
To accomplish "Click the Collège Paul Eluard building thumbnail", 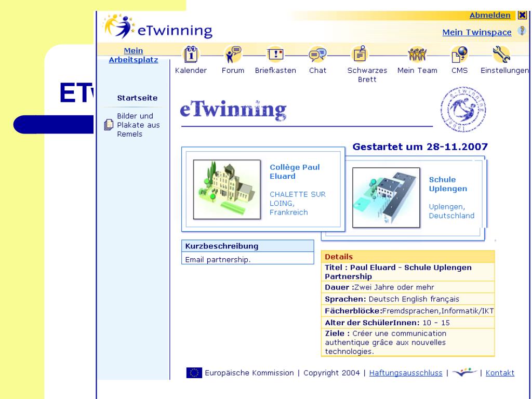I will [227, 189].
